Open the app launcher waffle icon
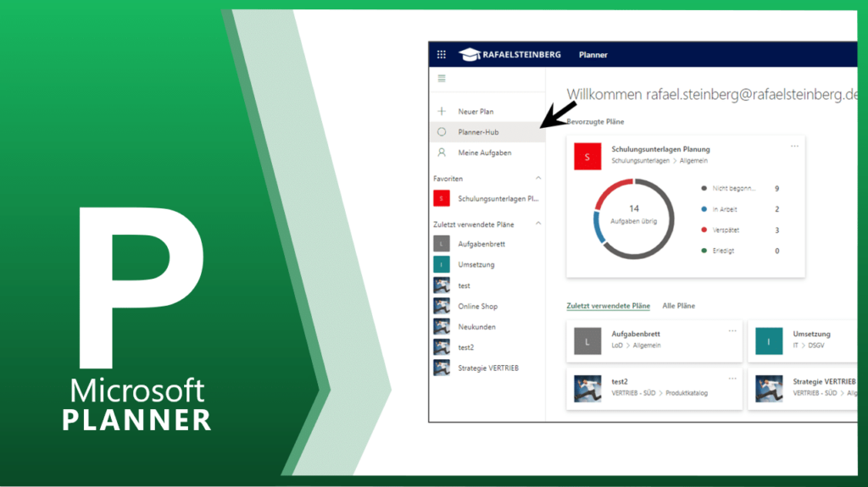 click(441, 55)
